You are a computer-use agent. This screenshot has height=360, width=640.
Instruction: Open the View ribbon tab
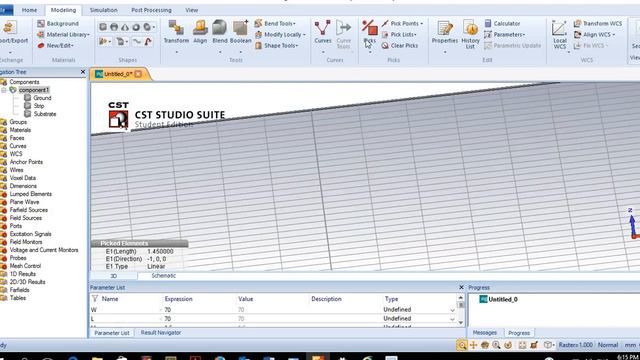pyautogui.click(x=191, y=10)
